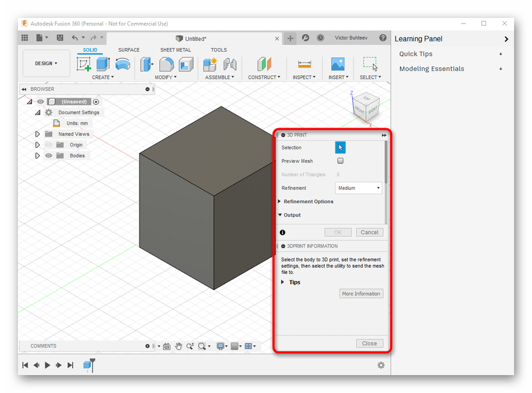Open the Measure tool under Inspect
532x393 pixels.
(305, 64)
